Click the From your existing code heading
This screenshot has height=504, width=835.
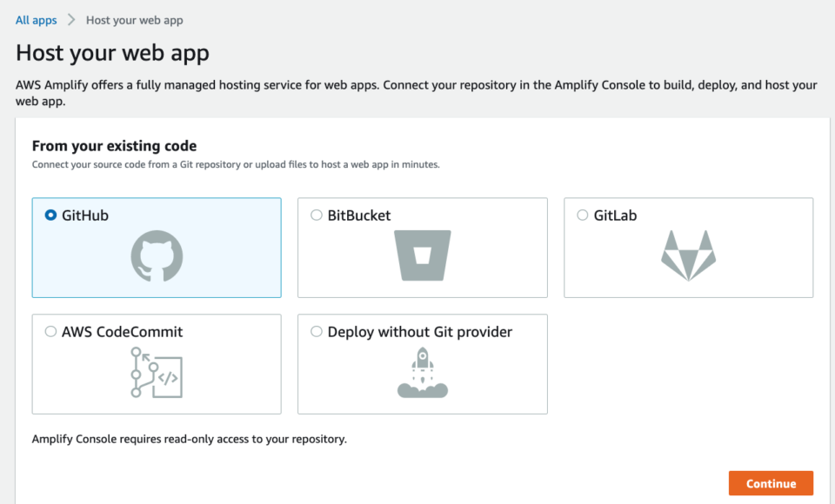(x=113, y=145)
